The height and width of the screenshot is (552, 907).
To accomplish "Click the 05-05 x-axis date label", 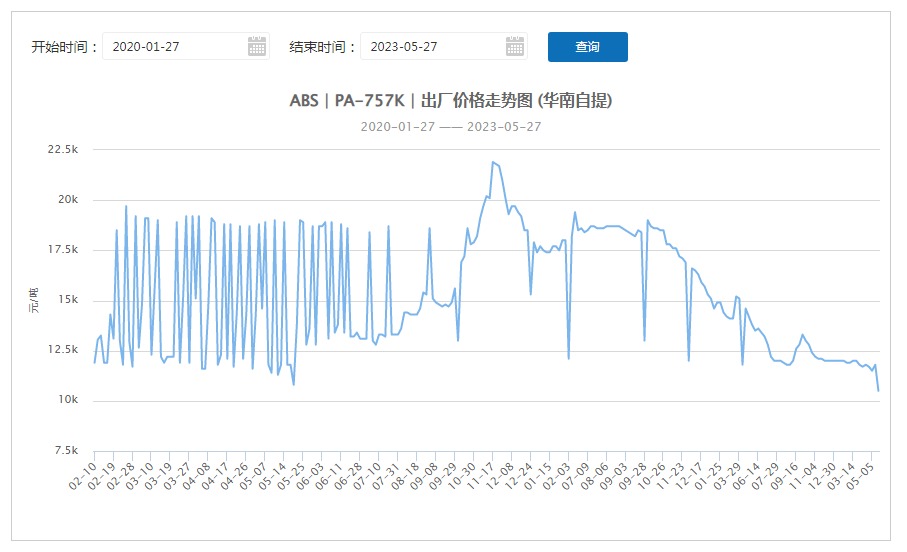I will point(860,476).
